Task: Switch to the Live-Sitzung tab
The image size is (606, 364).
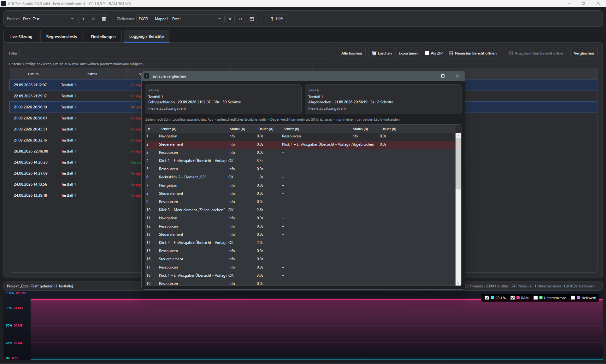Action: click(21, 37)
